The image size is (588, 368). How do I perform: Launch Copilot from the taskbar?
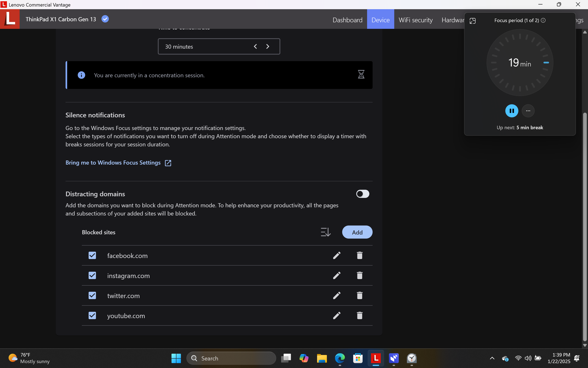(x=304, y=358)
